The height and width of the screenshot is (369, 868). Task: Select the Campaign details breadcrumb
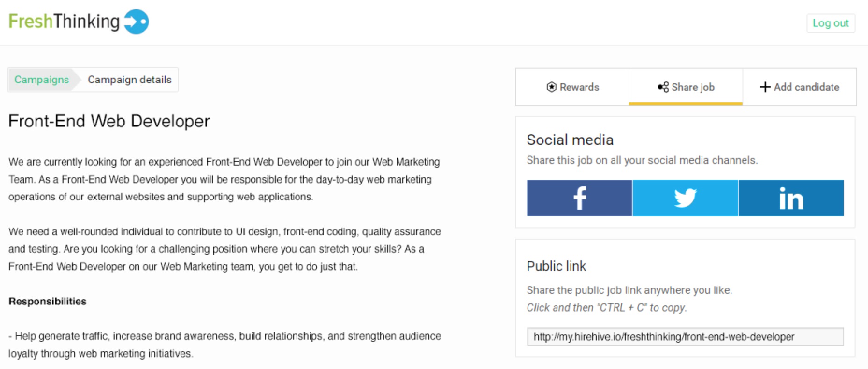coord(130,80)
